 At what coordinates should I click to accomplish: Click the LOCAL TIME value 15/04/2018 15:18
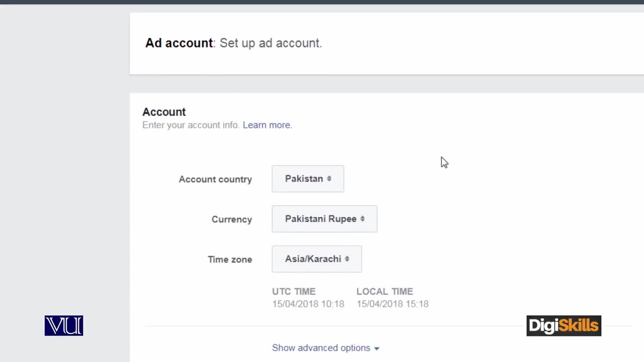[x=392, y=304]
